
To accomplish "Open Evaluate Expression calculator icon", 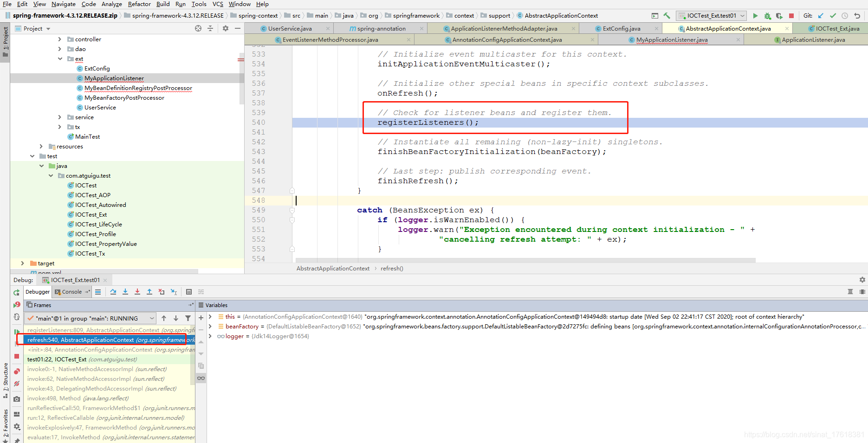I will click(x=189, y=292).
